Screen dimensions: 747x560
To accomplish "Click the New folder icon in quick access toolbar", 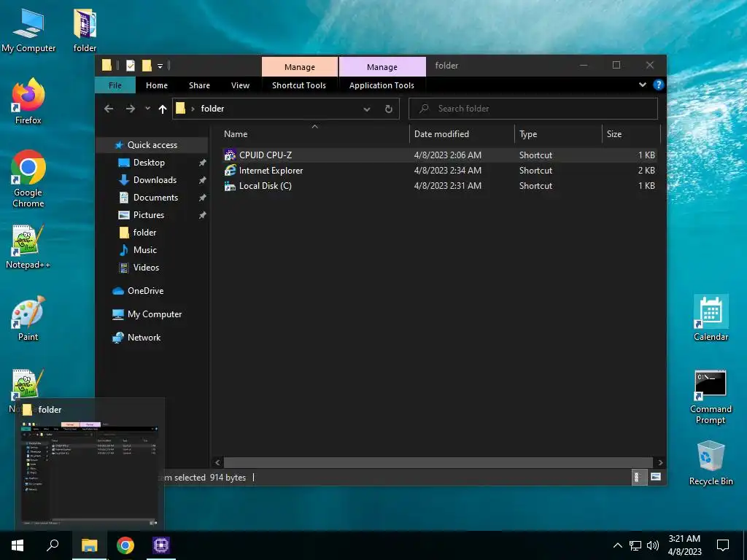I will click(147, 65).
